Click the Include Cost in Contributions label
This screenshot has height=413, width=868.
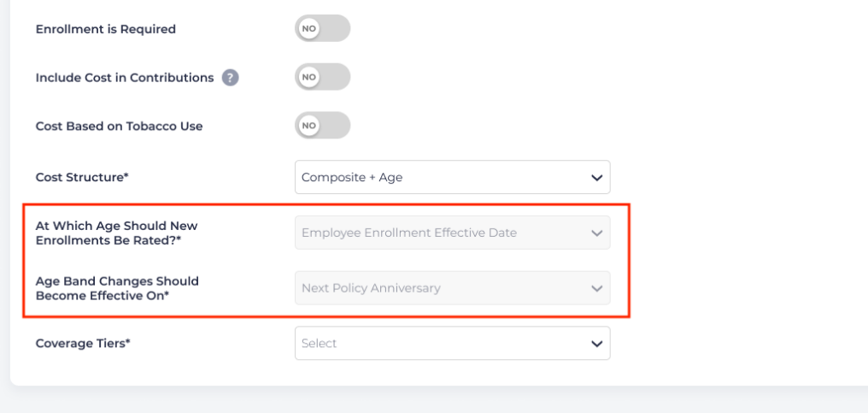pyautogui.click(x=125, y=78)
